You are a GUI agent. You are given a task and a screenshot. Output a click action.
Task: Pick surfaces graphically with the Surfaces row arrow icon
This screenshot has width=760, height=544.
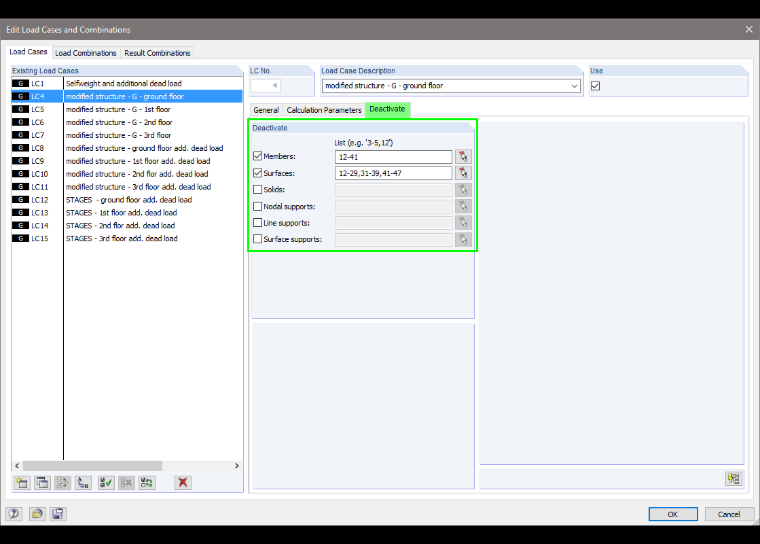(463, 173)
